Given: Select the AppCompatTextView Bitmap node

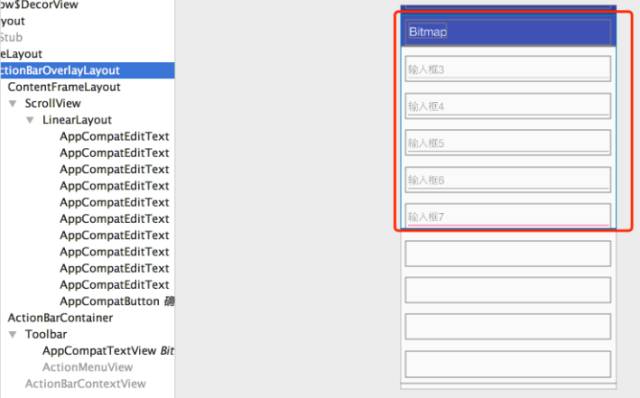Looking at the screenshot, I should pos(108,351).
